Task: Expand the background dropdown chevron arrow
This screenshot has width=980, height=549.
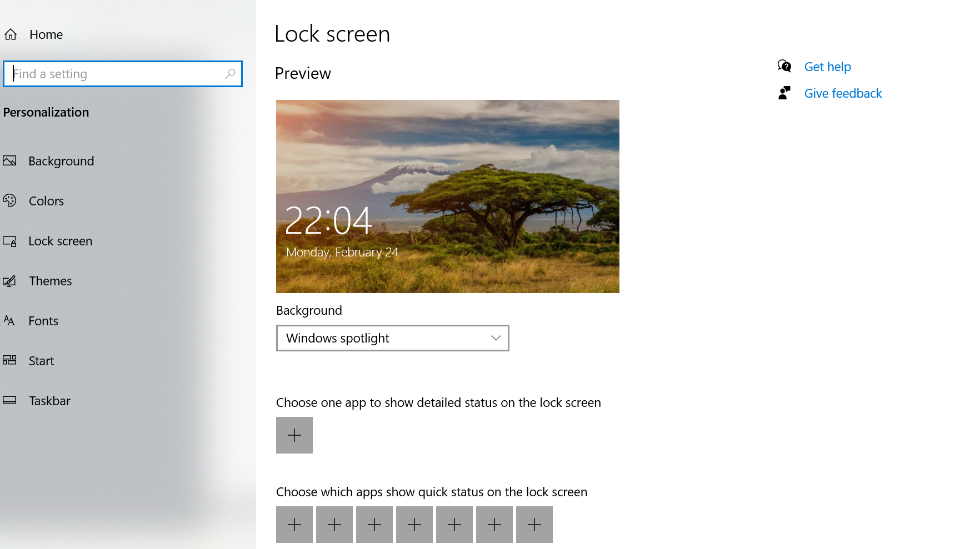Action: pyautogui.click(x=496, y=338)
